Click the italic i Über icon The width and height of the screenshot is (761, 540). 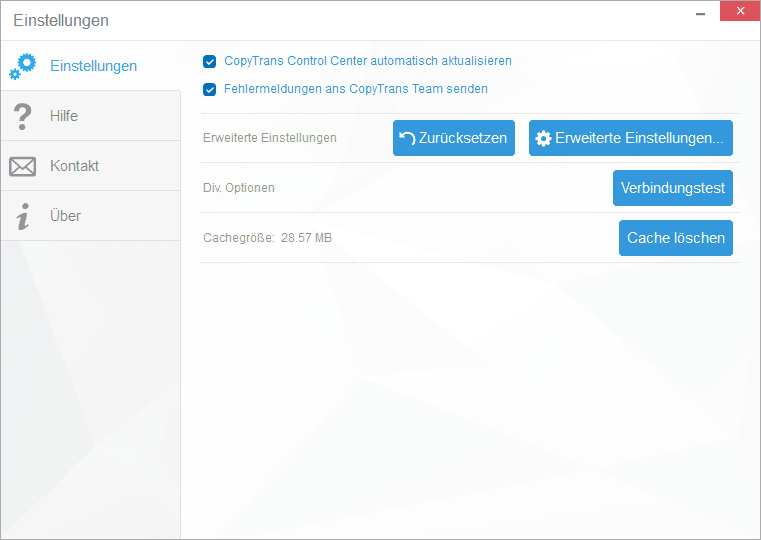(23, 216)
